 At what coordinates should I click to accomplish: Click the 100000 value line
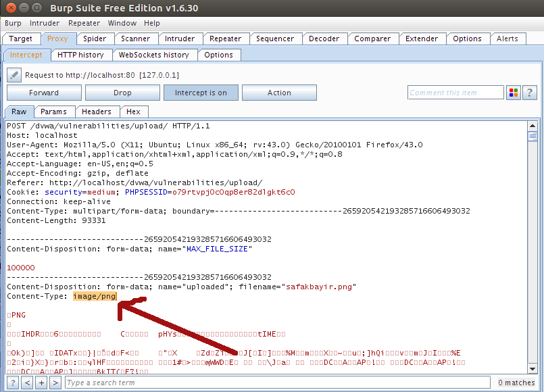pos(21,268)
